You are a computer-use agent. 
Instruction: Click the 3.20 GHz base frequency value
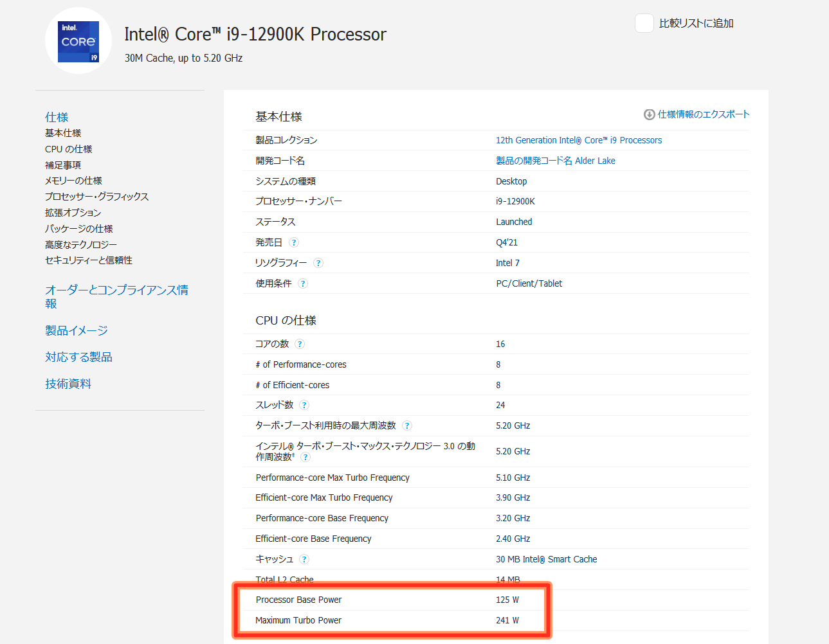click(513, 518)
